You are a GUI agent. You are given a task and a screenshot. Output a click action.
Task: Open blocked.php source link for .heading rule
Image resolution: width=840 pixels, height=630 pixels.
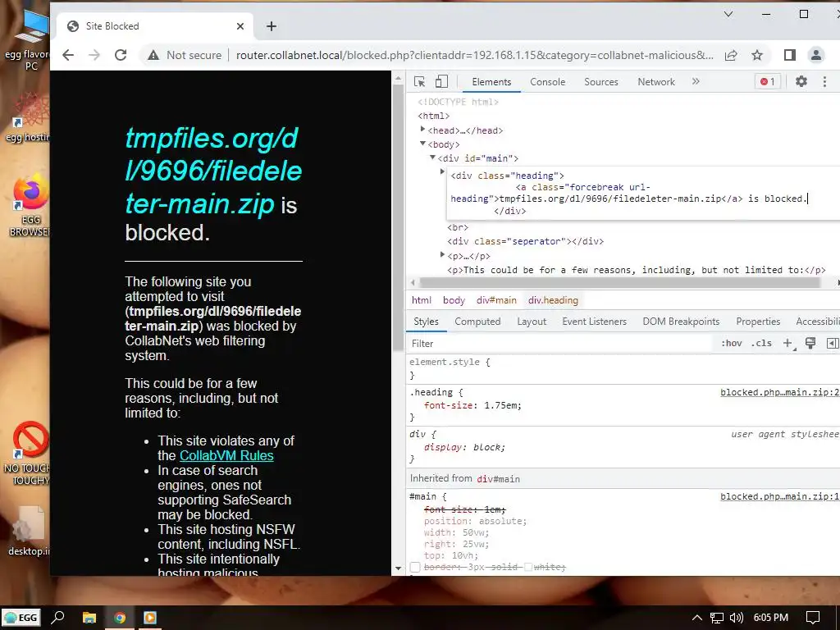point(779,393)
